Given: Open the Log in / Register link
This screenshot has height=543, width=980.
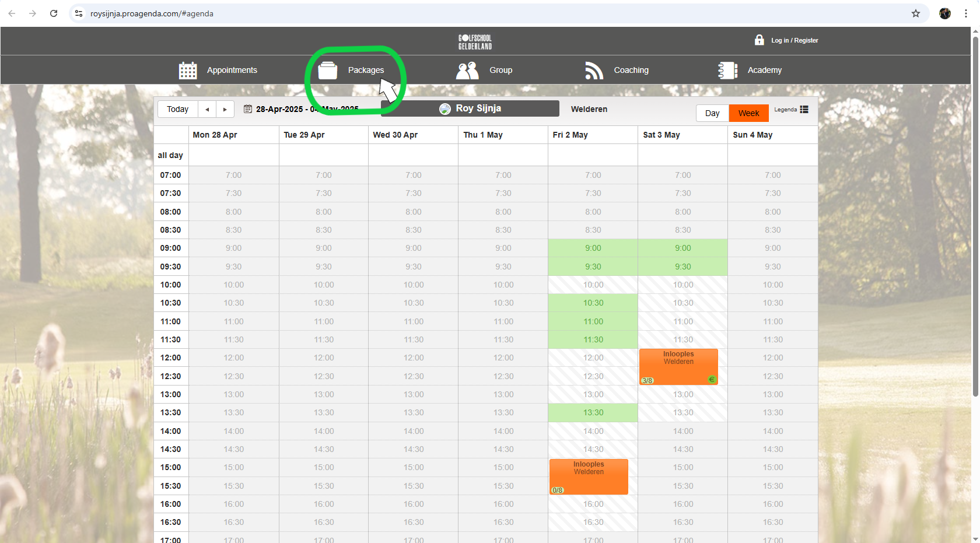Looking at the screenshot, I should [794, 40].
